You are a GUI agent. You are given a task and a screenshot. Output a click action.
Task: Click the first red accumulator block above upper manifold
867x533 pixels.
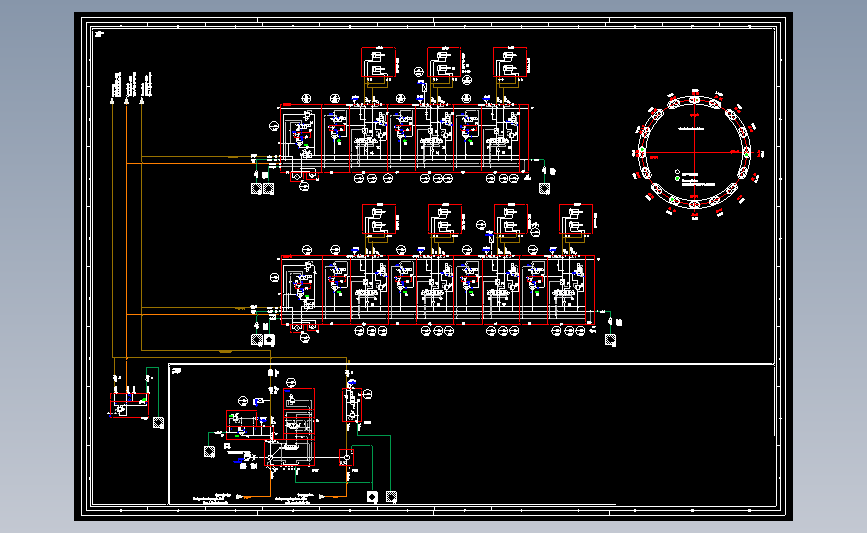[378, 62]
